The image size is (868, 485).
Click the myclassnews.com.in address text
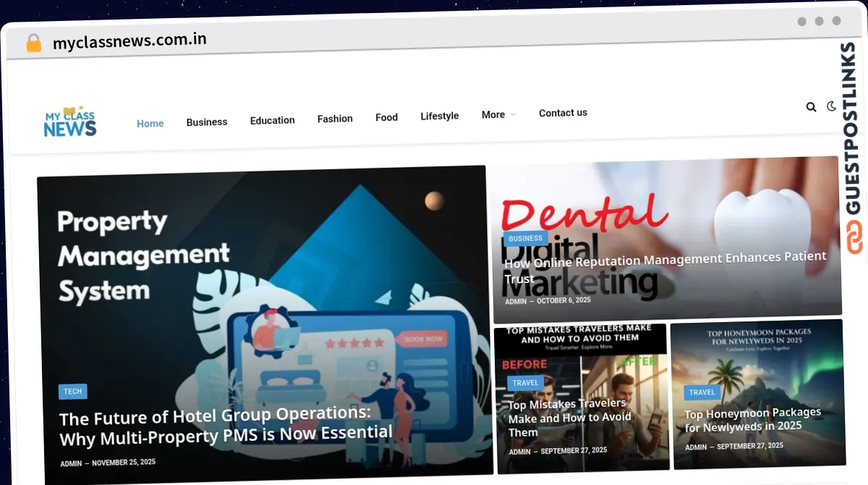(x=129, y=41)
